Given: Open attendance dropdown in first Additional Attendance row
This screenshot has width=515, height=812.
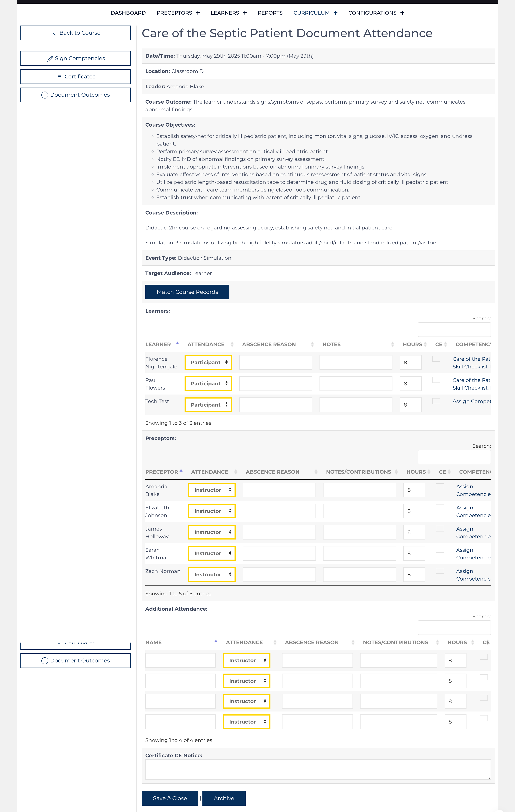Looking at the screenshot, I should [x=247, y=661].
